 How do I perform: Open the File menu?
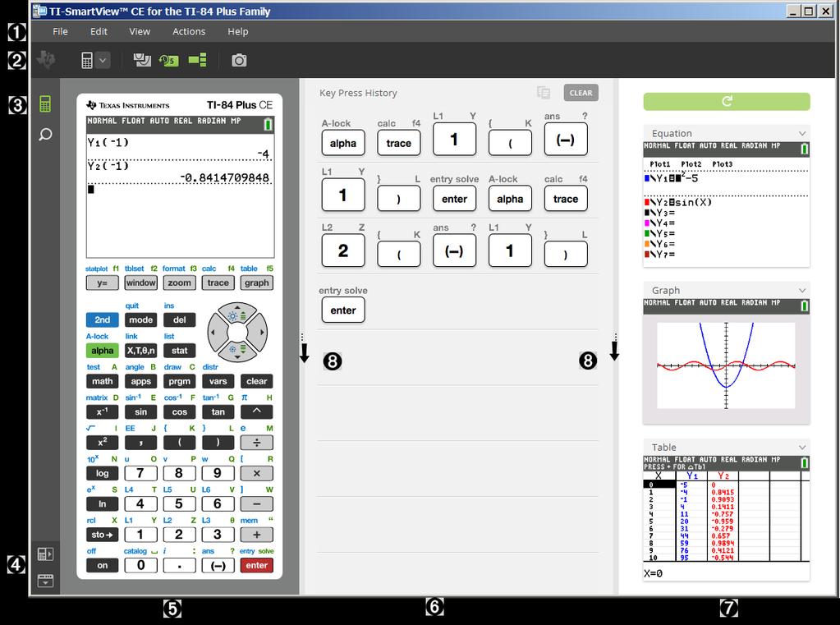point(60,32)
